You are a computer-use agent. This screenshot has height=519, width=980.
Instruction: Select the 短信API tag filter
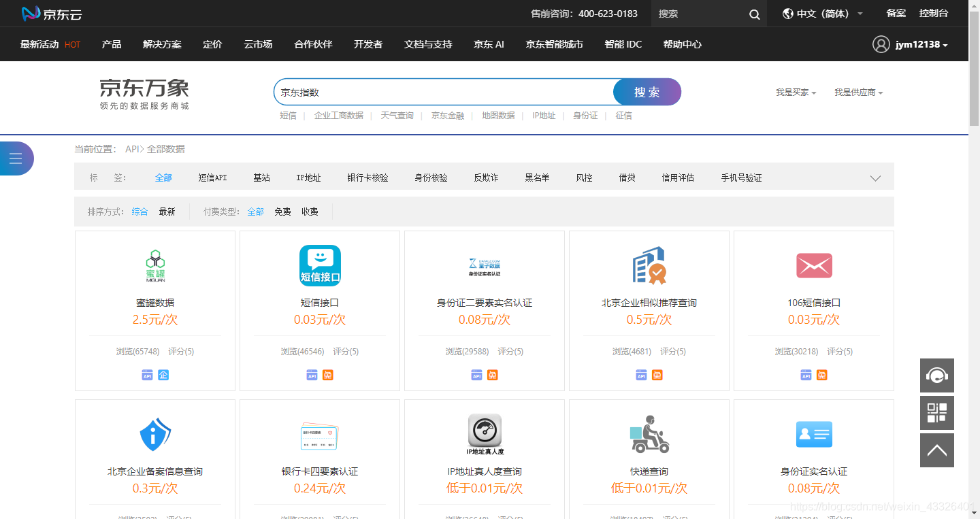(x=212, y=178)
